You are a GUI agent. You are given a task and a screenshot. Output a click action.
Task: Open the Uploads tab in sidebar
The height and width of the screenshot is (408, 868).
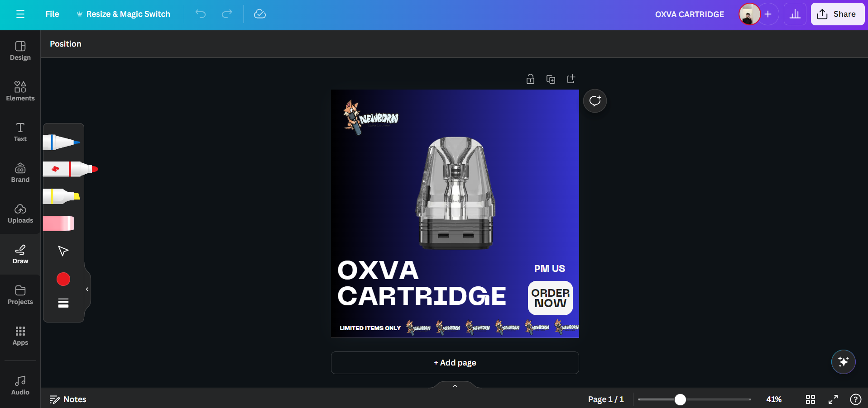[x=20, y=213]
